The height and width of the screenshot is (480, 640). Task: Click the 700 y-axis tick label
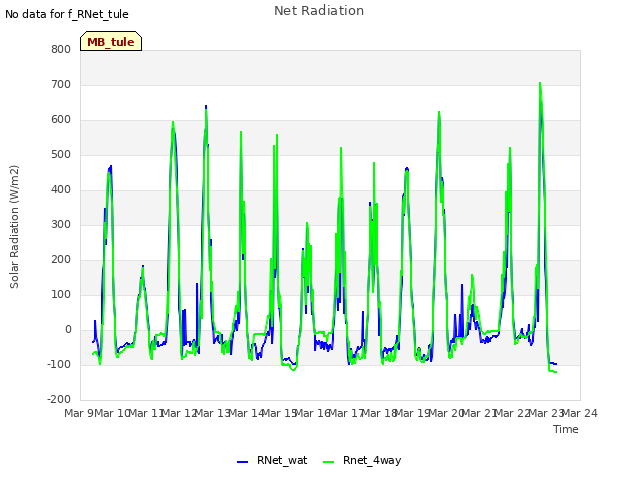[61, 84]
